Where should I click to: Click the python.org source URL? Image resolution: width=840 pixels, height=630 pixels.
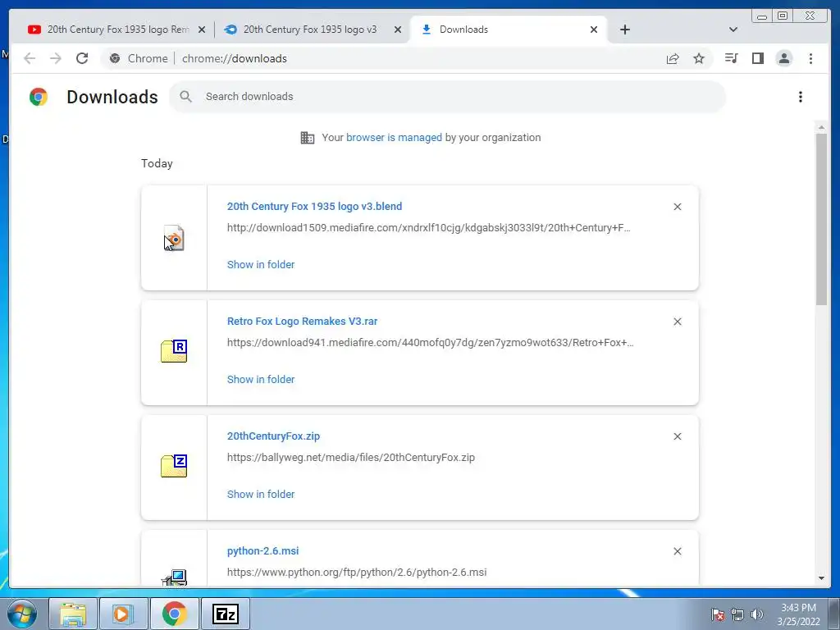pos(357,572)
